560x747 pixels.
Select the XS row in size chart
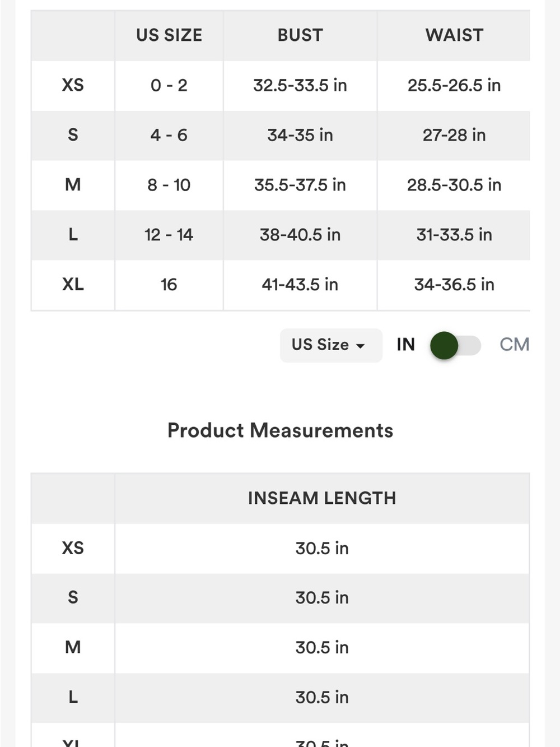[x=281, y=86]
